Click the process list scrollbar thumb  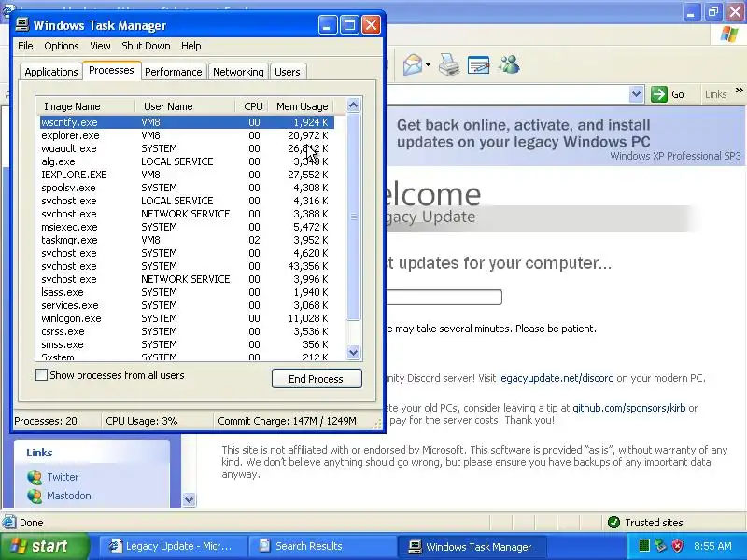tap(354, 217)
